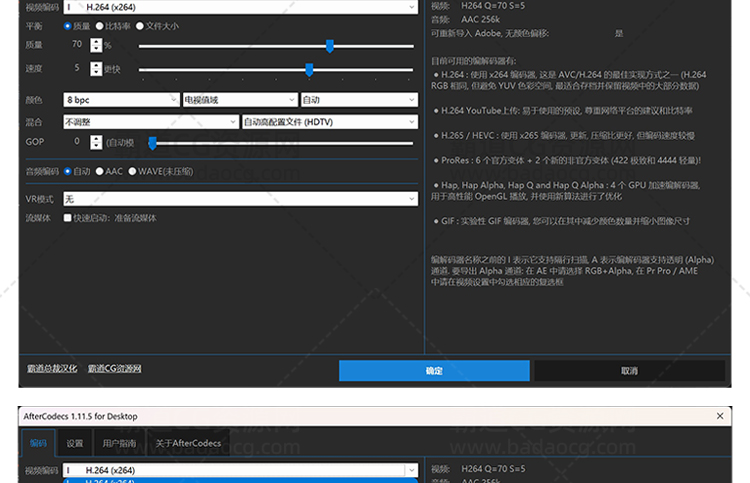Decrease the 速度 value with the down arrow
Screen dimensions: 750x483
tap(96, 73)
